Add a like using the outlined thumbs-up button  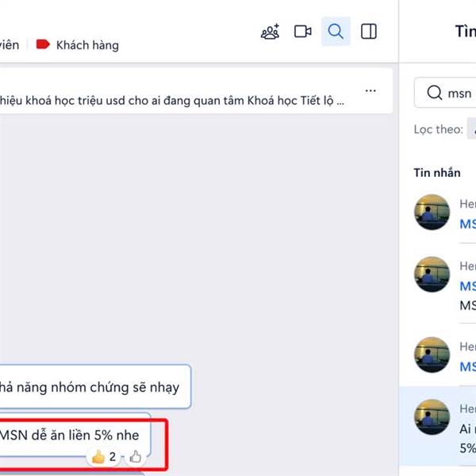coord(135,457)
